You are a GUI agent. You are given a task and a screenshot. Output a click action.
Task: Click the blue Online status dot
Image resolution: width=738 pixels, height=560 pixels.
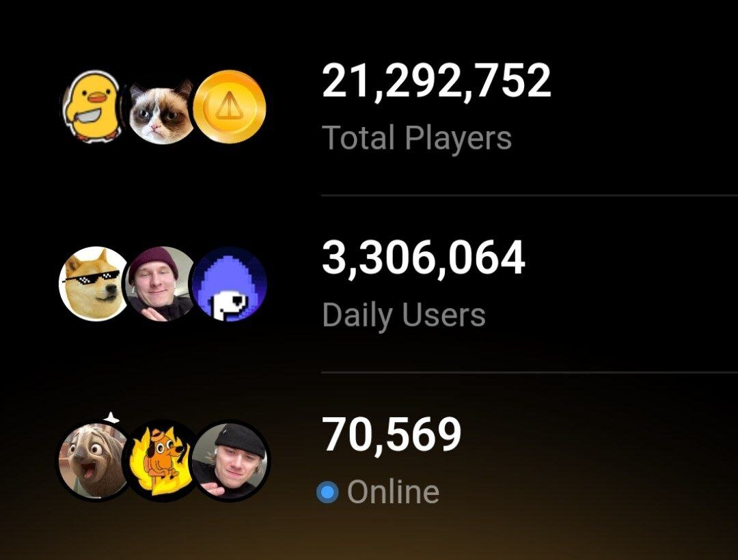[x=327, y=492]
